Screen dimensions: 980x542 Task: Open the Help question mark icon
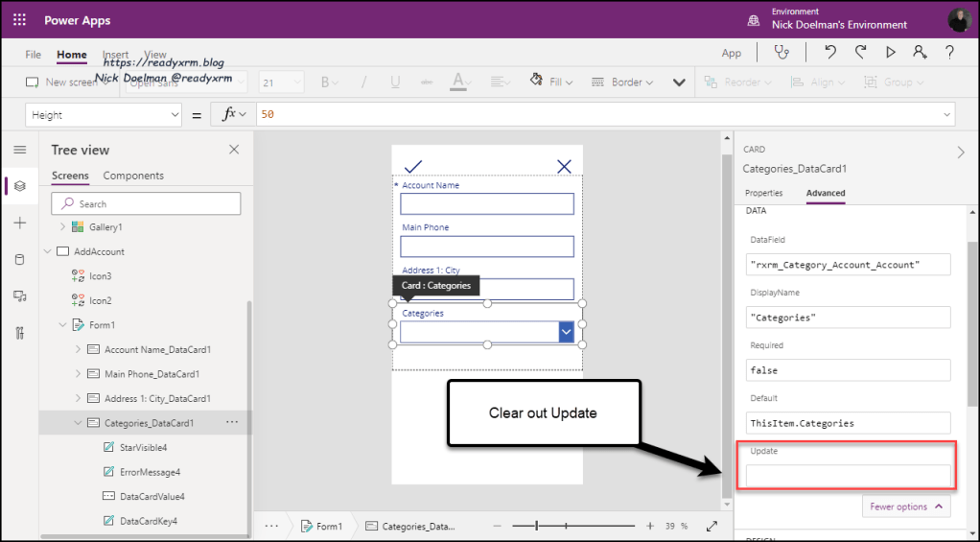(949, 53)
